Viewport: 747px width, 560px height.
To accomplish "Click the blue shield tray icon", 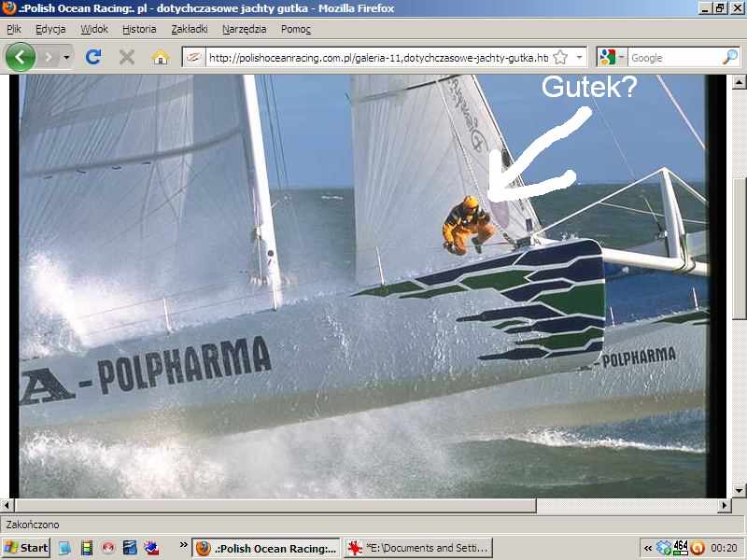I will (x=663, y=548).
